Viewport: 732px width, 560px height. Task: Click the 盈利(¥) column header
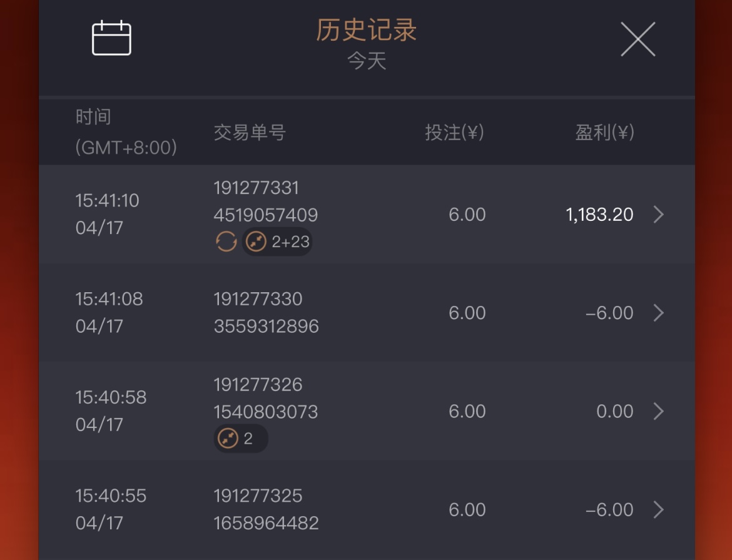(604, 133)
